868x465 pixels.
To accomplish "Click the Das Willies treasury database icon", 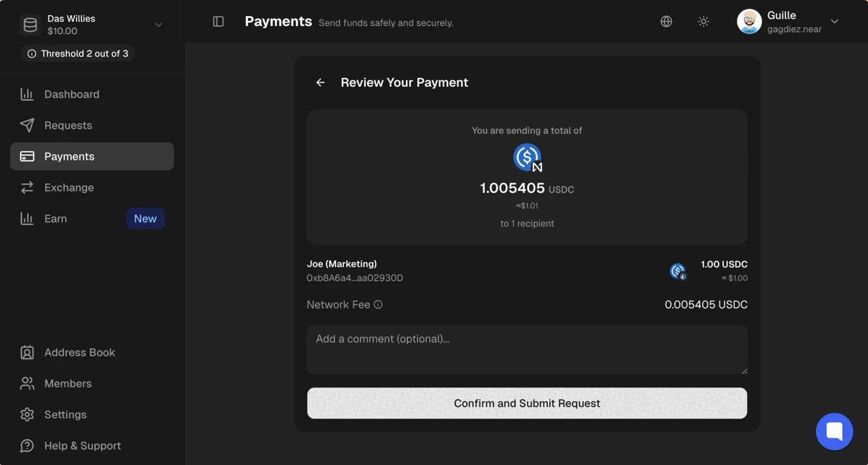I will pos(30,25).
